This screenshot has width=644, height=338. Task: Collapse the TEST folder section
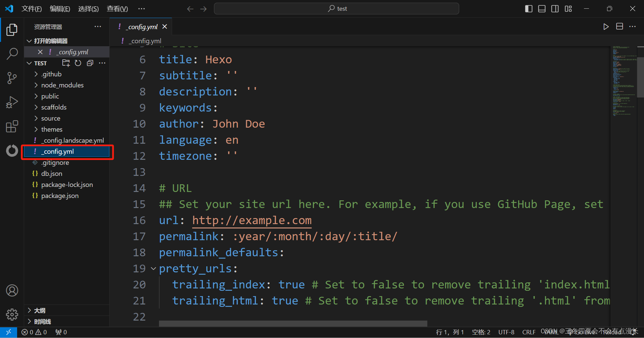tap(29, 63)
